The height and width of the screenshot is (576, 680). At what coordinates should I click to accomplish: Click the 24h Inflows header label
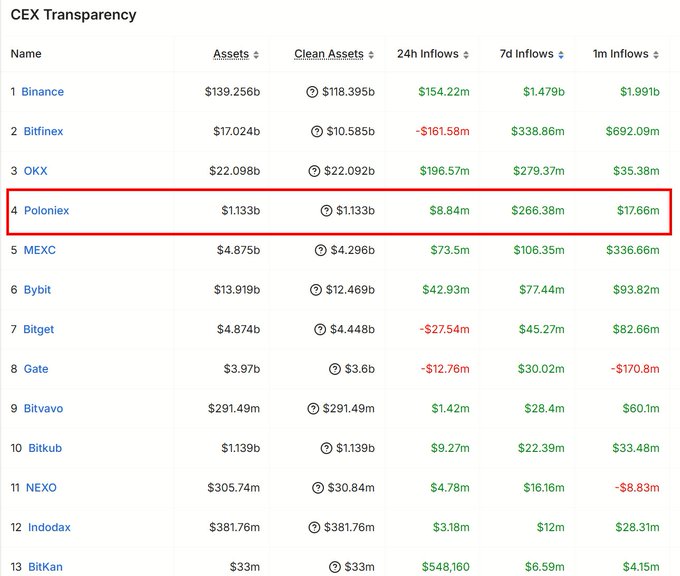pyautogui.click(x=428, y=54)
